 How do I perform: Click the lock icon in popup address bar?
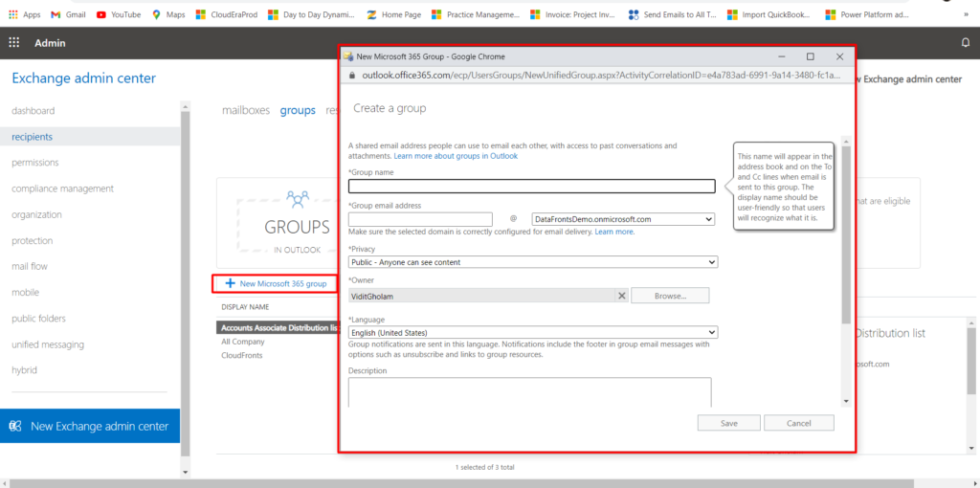pyautogui.click(x=351, y=75)
